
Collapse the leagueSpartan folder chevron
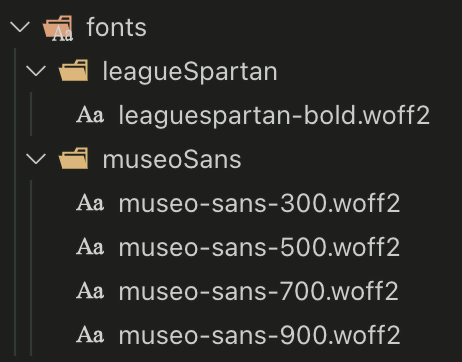pos(36,71)
